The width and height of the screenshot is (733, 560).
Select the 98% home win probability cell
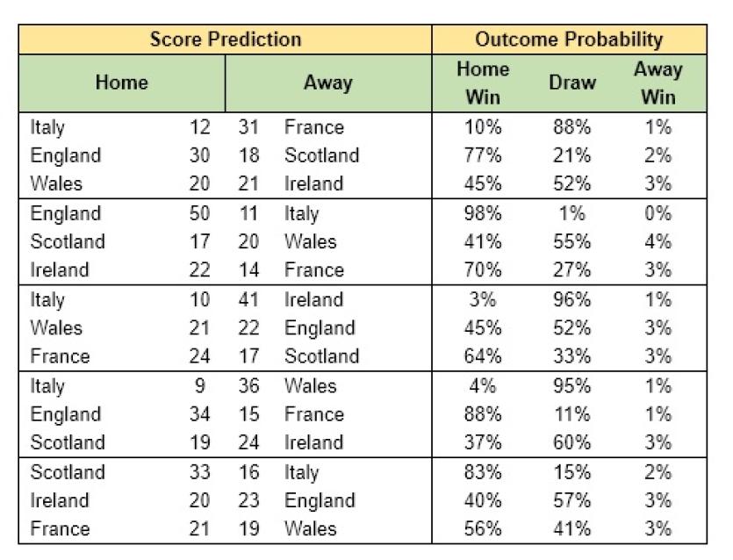pyautogui.click(x=483, y=213)
